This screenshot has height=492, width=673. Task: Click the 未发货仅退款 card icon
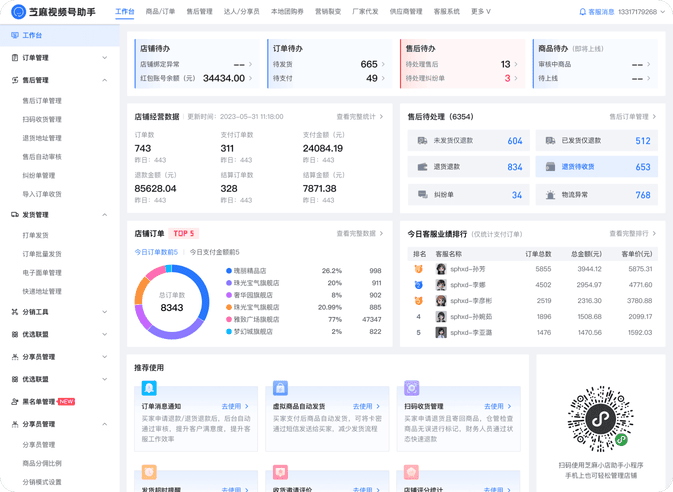point(422,141)
